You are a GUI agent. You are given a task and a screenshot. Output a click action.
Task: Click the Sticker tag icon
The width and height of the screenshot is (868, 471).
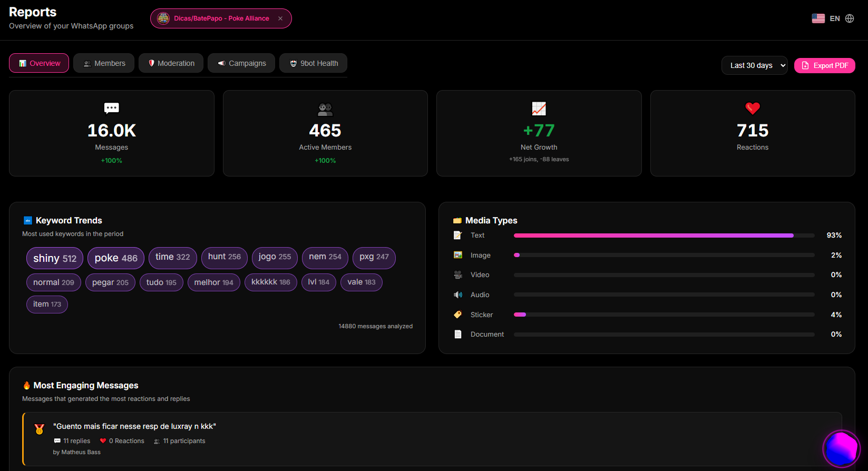click(x=458, y=315)
